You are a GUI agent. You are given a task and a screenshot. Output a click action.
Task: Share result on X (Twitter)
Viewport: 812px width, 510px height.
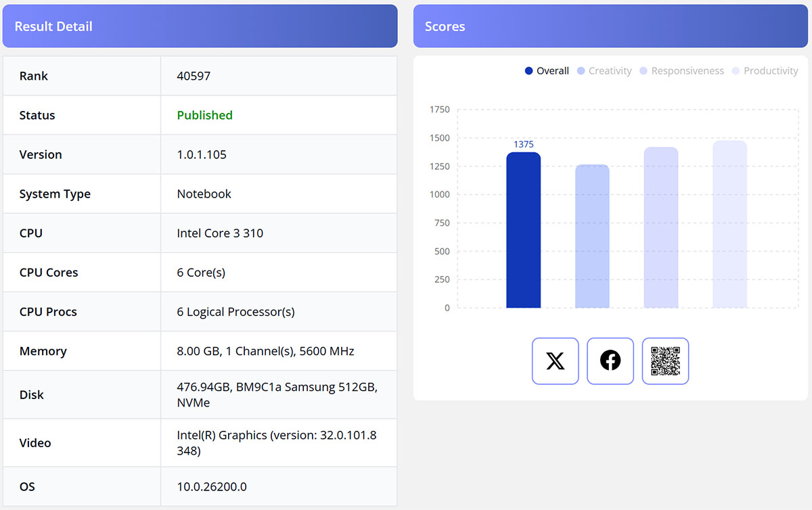[555, 361]
